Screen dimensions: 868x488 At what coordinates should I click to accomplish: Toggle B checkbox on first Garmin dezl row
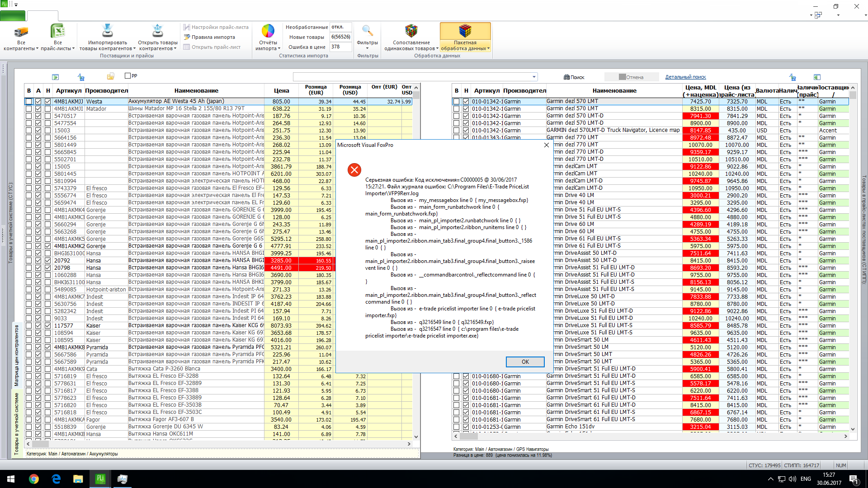[x=457, y=102]
